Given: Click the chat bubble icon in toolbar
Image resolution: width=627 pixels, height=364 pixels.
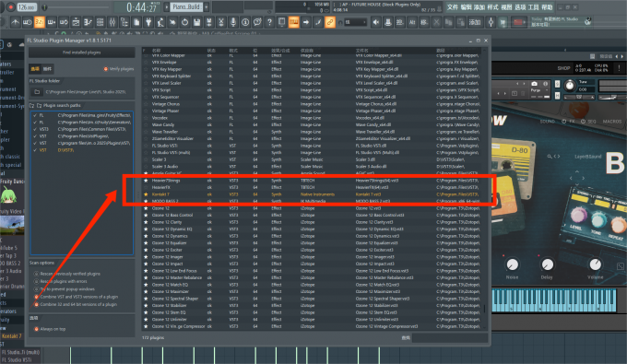Looking at the screenshot, I should point(257,22).
